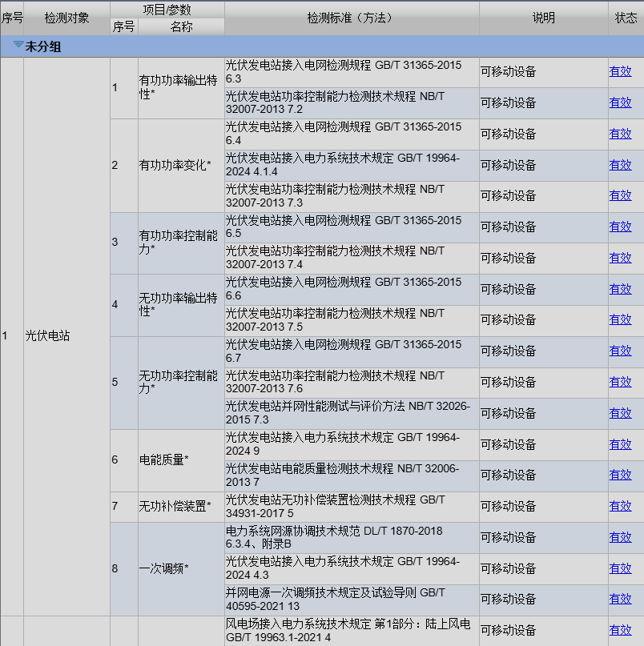Select the 状态 column header
Image resolution: width=644 pixels, height=646 pixels.
(626, 18)
